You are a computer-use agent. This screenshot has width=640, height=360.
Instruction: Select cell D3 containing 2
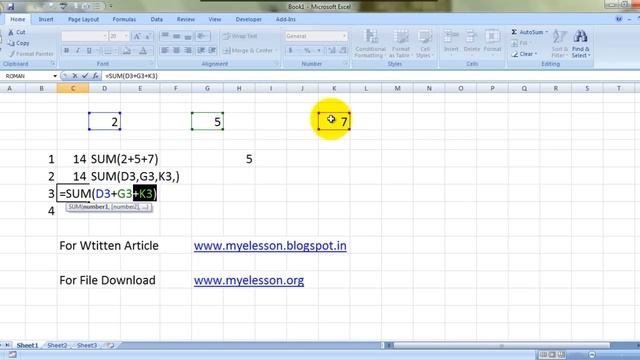104,121
